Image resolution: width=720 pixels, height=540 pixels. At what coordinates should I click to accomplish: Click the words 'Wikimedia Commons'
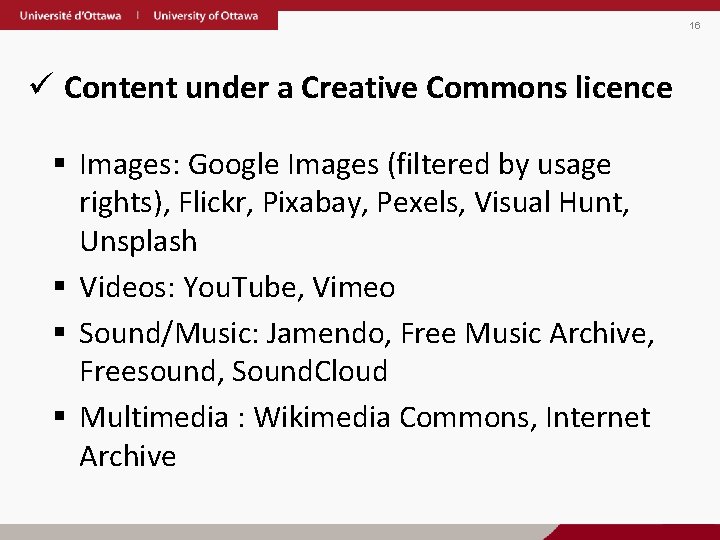392,417
